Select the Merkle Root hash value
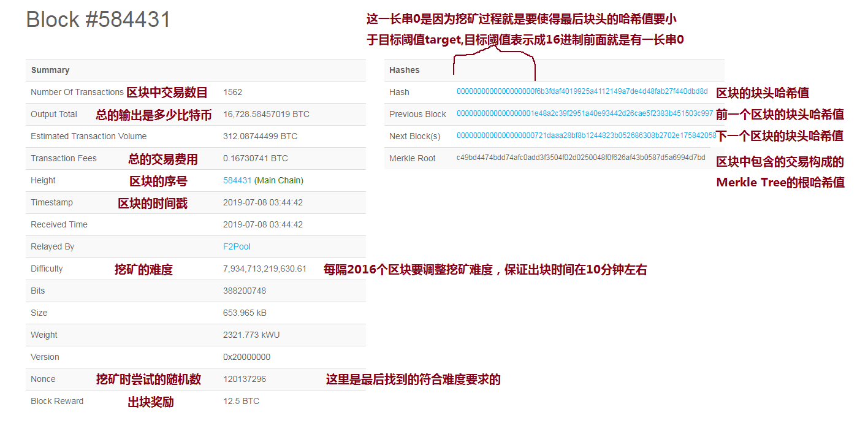Screen dimensions: 868x423 pos(581,158)
